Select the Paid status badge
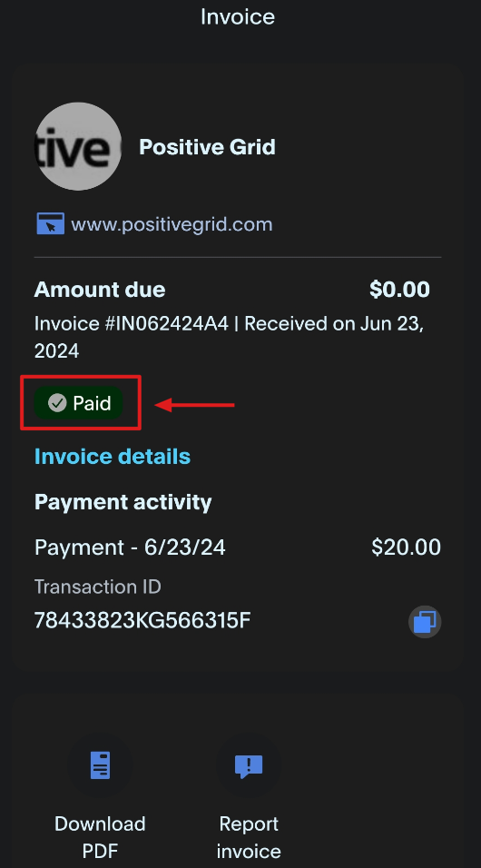Image resolution: width=481 pixels, height=868 pixels. (x=78, y=403)
